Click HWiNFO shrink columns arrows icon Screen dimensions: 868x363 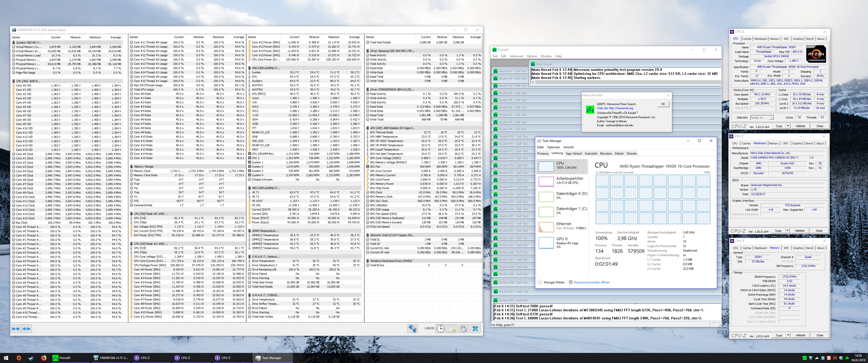(x=26, y=329)
